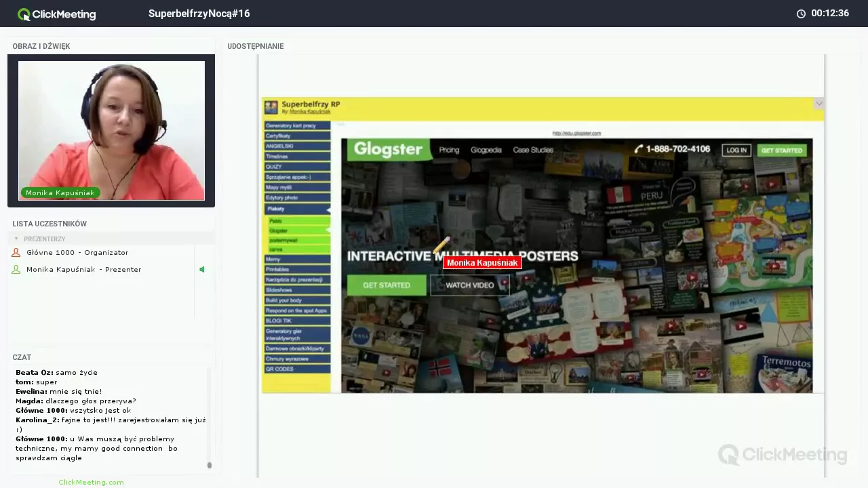This screenshot has width=868, height=488.
Task: Open Build your body sidebar item
Action: pos(298,300)
